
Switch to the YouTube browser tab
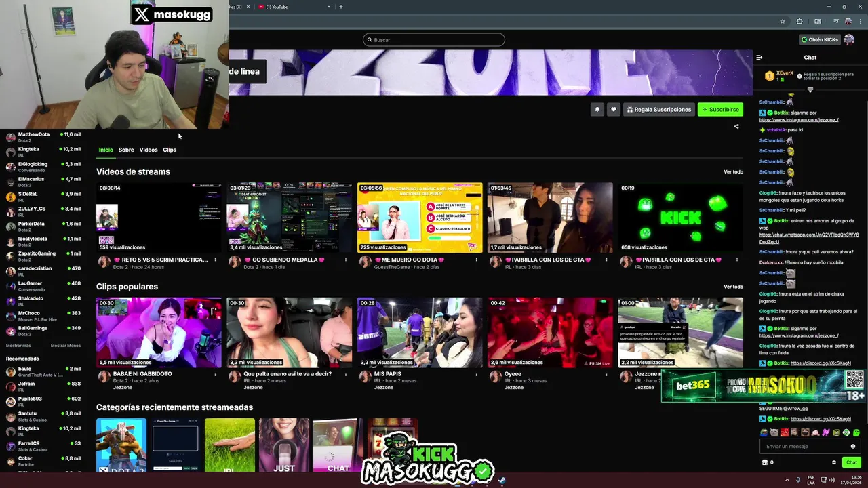[295, 7]
